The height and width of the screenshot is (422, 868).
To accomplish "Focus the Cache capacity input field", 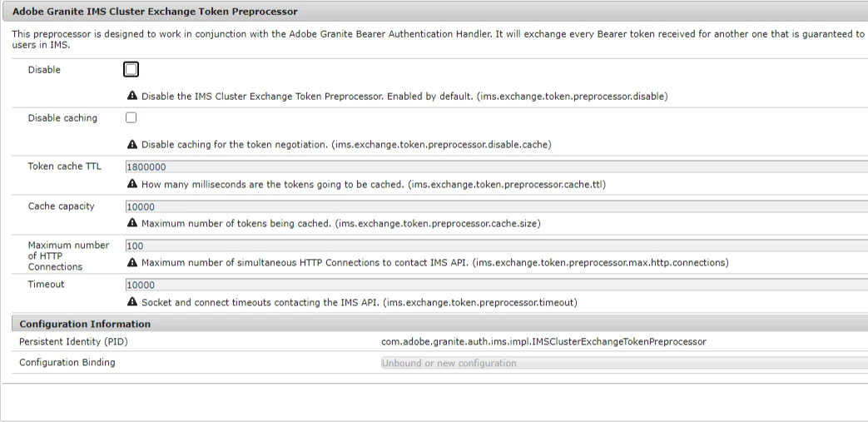I will click(x=497, y=206).
